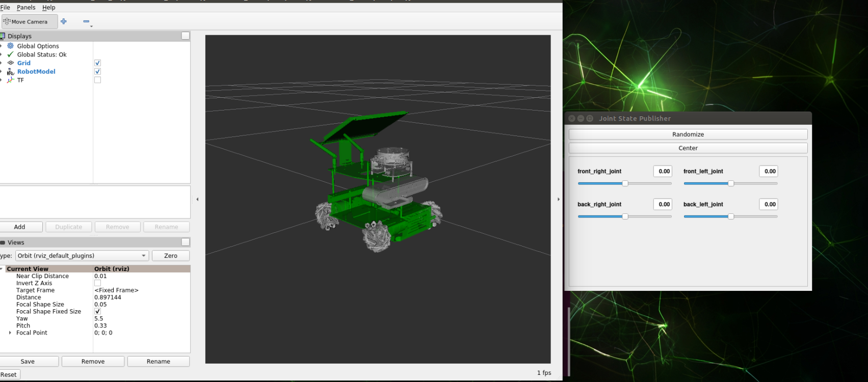The image size is (868, 382).
Task: Click the back_right_joint value field
Action: tap(663, 204)
